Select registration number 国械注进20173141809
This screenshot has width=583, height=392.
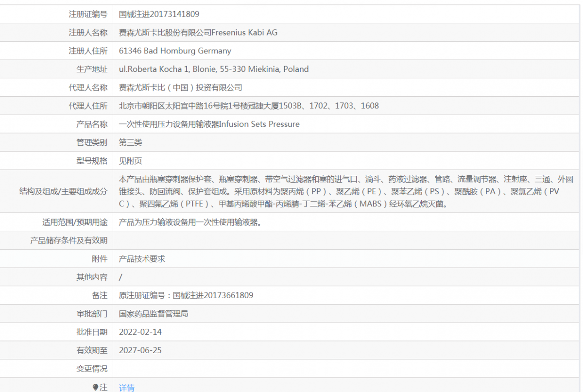[159, 14]
